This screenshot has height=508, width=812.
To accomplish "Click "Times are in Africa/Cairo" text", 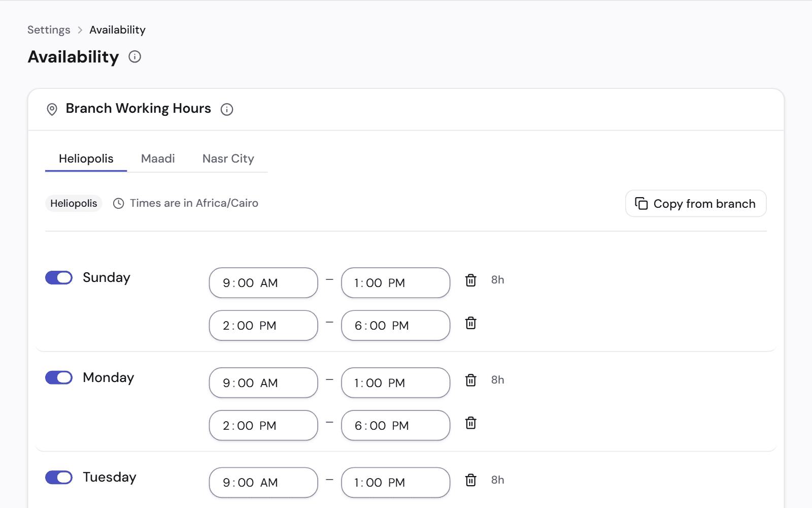I will click(194, 203).
